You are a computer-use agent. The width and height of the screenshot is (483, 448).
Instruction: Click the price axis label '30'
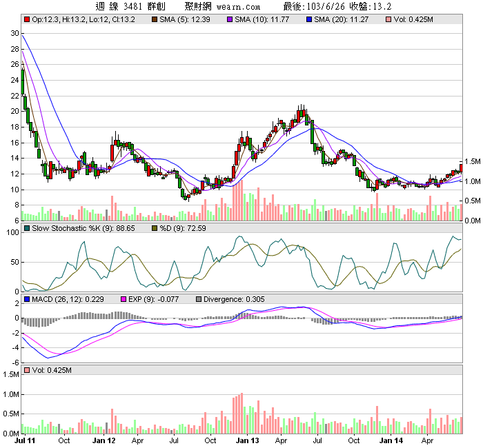[14, 33]
